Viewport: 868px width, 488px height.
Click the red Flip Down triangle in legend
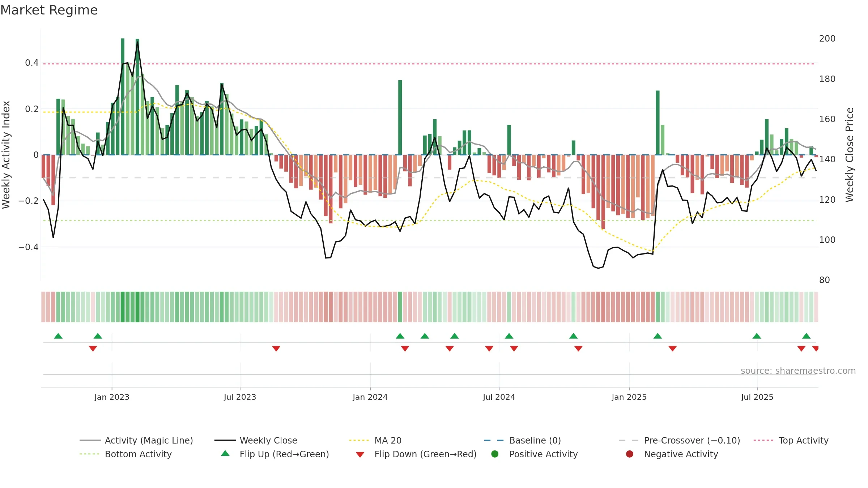point(360,455)
